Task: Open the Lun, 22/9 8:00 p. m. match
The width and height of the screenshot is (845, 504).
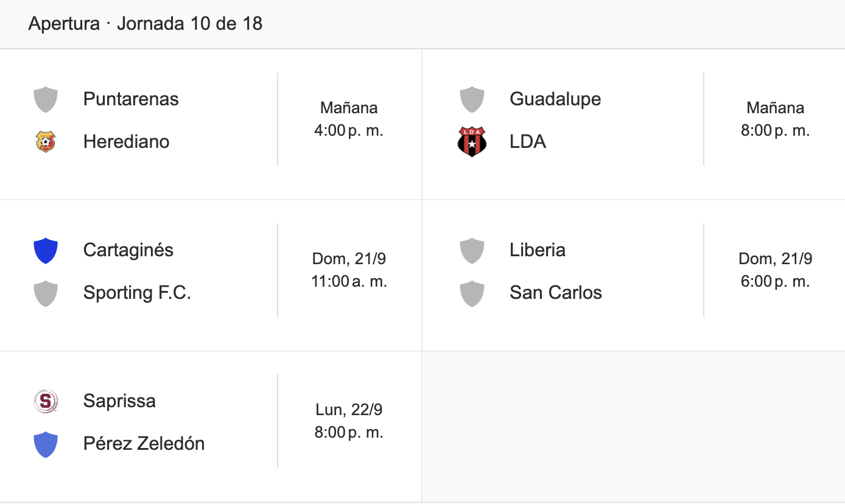Action: [349, 421]
